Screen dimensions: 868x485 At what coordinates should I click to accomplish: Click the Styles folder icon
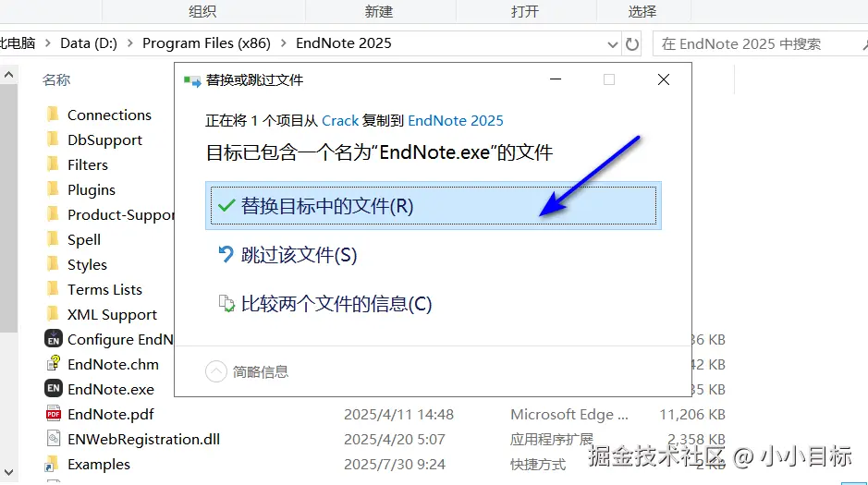pos(53,264)
